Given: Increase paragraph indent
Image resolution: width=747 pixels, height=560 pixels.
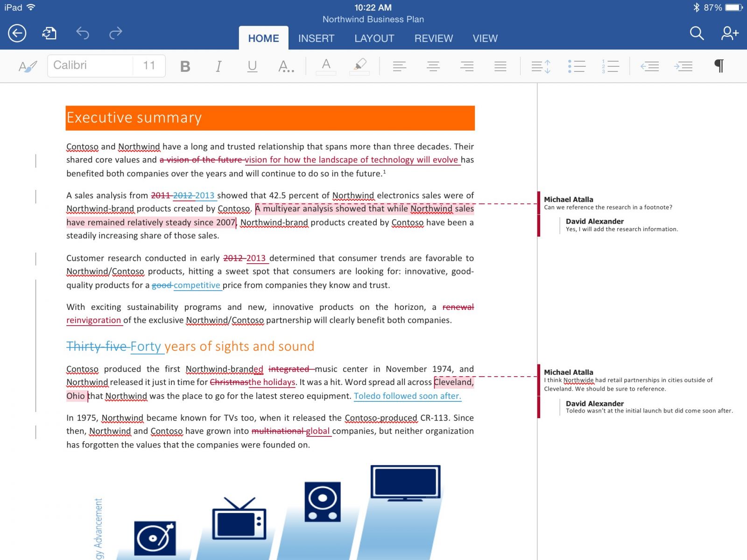Looking at the screenshot, I should pyautogui.click(x=684, y=66).
